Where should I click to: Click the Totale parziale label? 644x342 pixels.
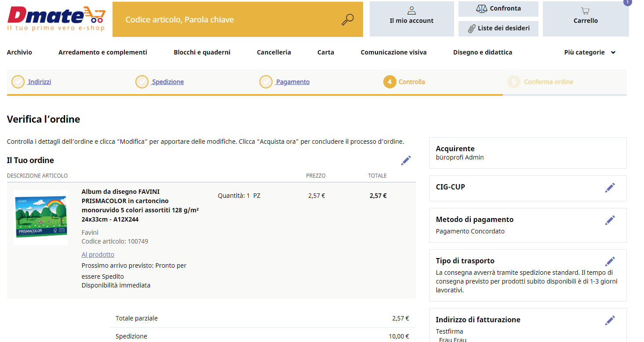point(136,318)
